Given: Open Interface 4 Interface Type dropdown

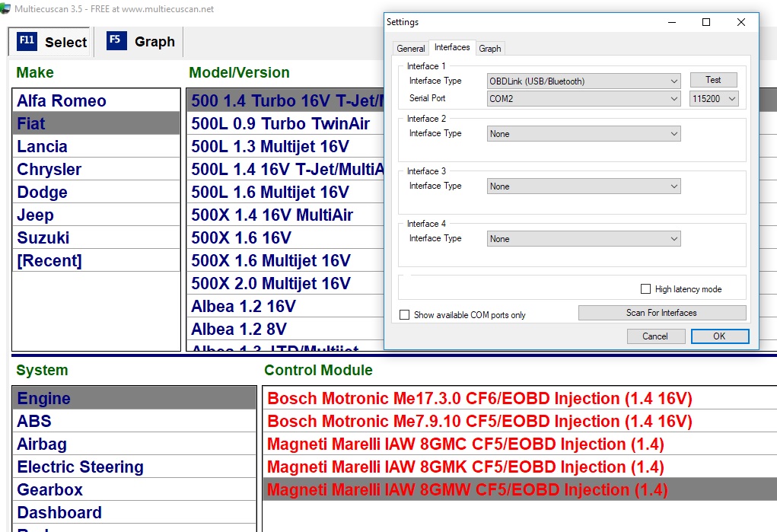Looking at the screenshot, I should pos(584,238).
